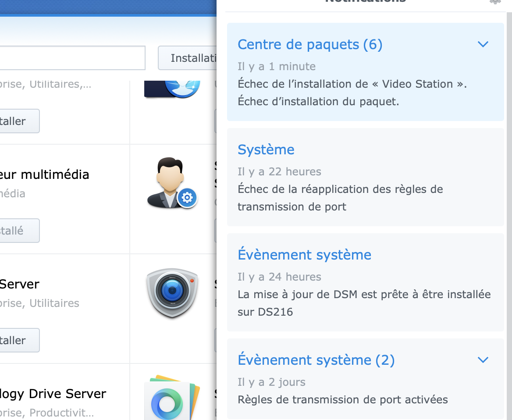Screen dimensions: 512x420
Task: Expand the Centre de paquets (6) notification group
Action: (483, 44)
